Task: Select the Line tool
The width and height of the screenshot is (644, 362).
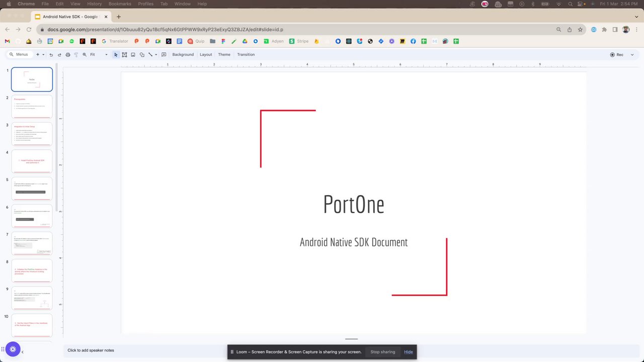Action: pyautogui.click(x=150, y=54)
